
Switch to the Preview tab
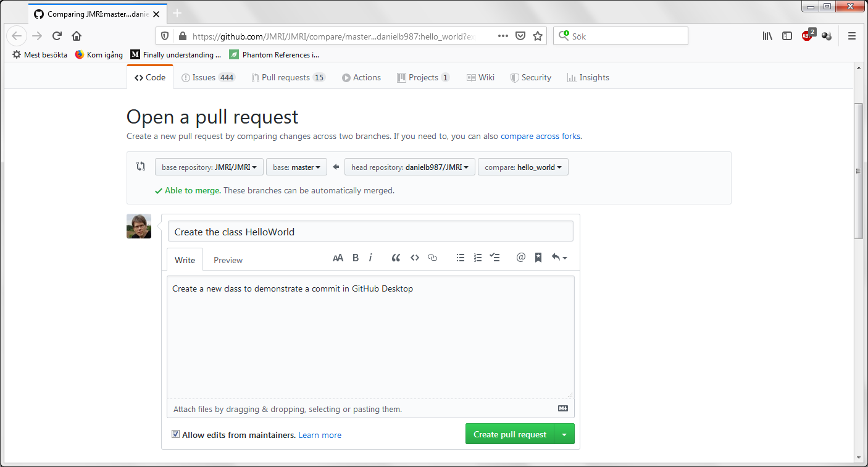point(228,260)
